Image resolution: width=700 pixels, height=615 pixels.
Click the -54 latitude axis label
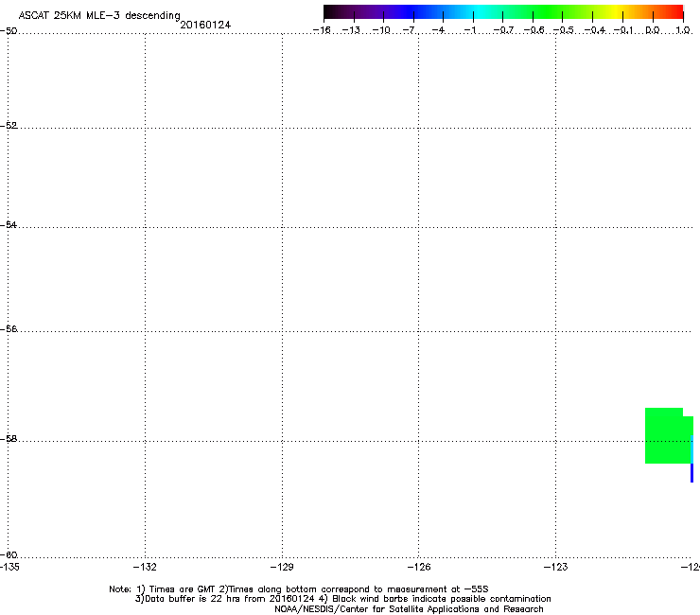(x=9, y=224)
